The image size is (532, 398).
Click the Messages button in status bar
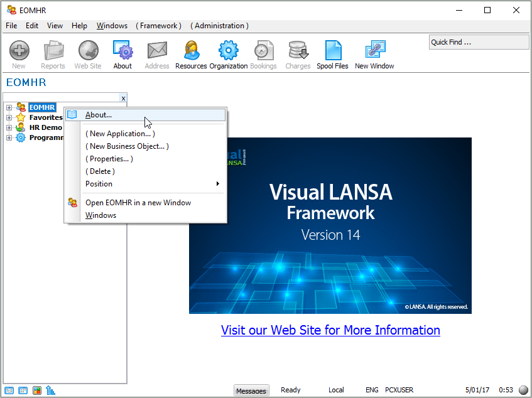click(251, 390)
